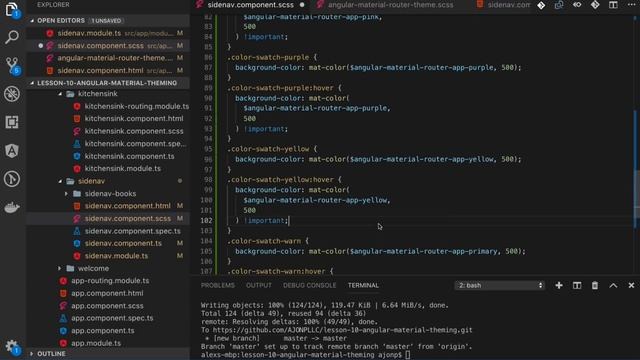Image resolution: width=640 pixels, height=360 pixels.
Task: Collapse the Open Editors section
Action: click(32, 20)
